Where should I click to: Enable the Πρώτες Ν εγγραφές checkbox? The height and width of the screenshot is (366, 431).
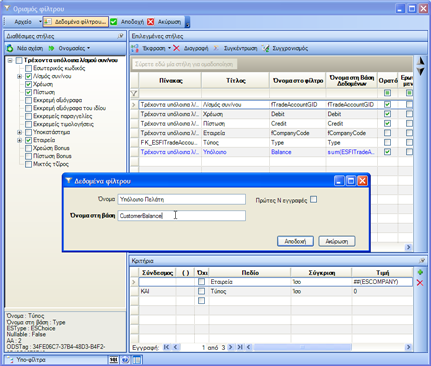(313, 200)
